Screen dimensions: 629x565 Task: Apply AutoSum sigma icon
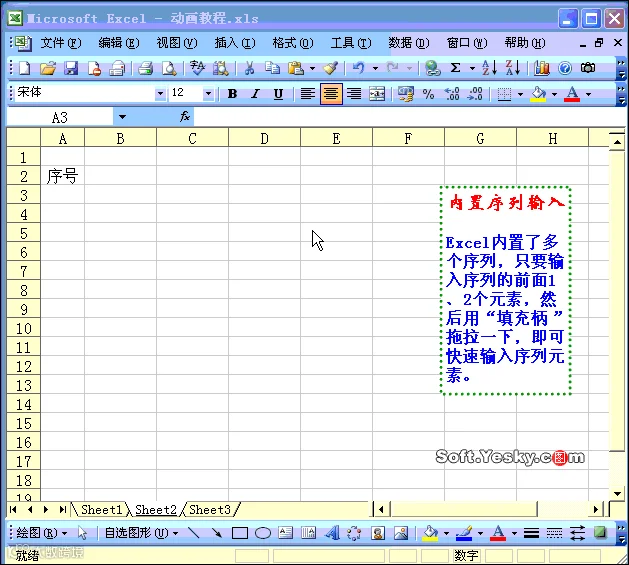(456, 68)
